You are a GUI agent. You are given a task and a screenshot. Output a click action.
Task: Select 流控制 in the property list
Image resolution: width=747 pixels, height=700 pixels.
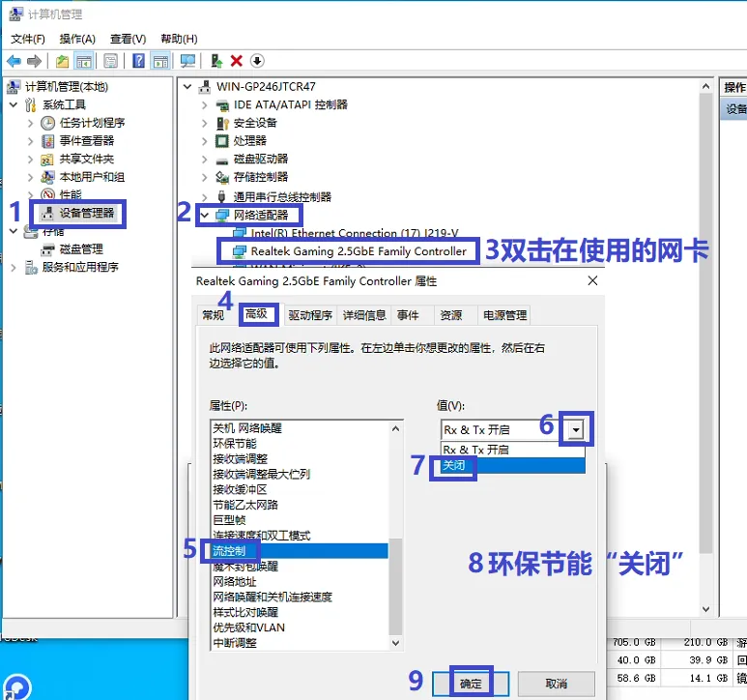click(300, 551)
